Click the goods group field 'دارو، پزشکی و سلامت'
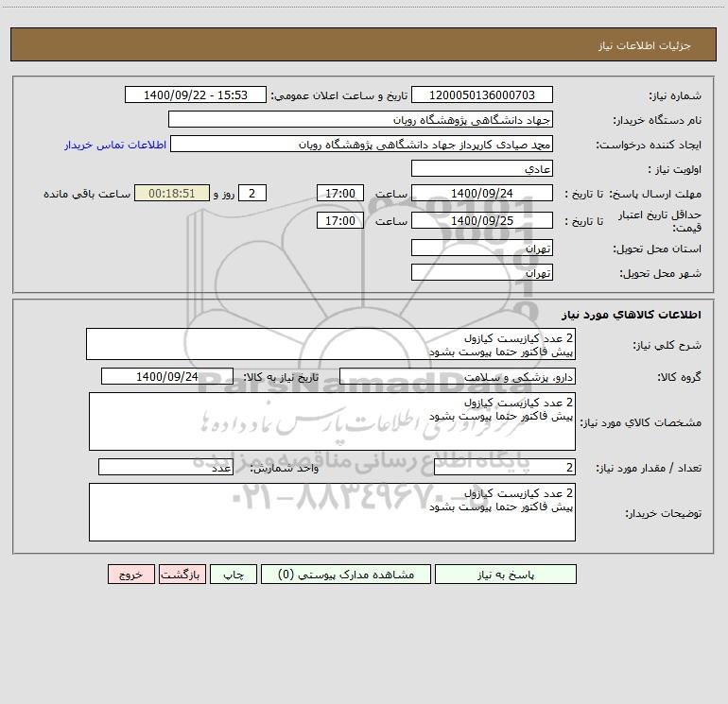 [x=458, y=376]
